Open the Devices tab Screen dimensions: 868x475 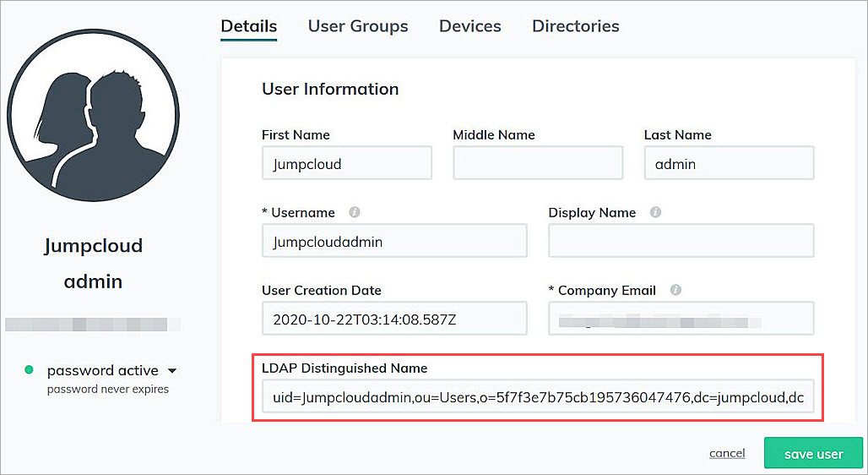[470, 26]
